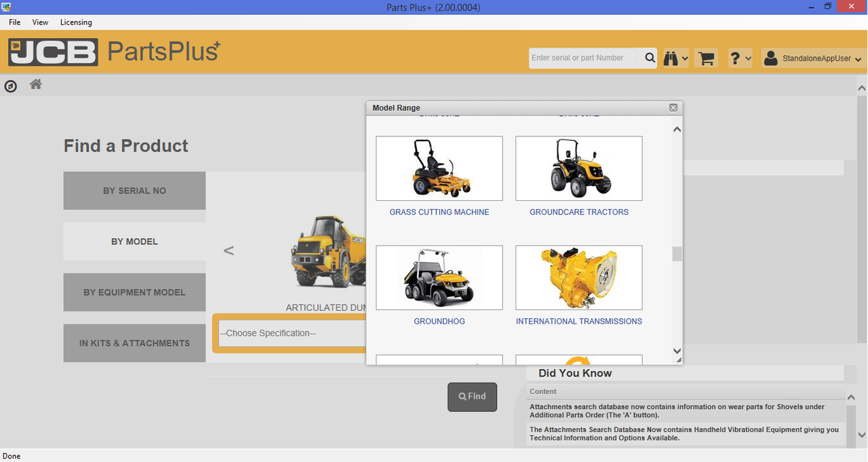
Task: Select the Groundcare Tractors thumbnail
Action: tap(579, 168)
